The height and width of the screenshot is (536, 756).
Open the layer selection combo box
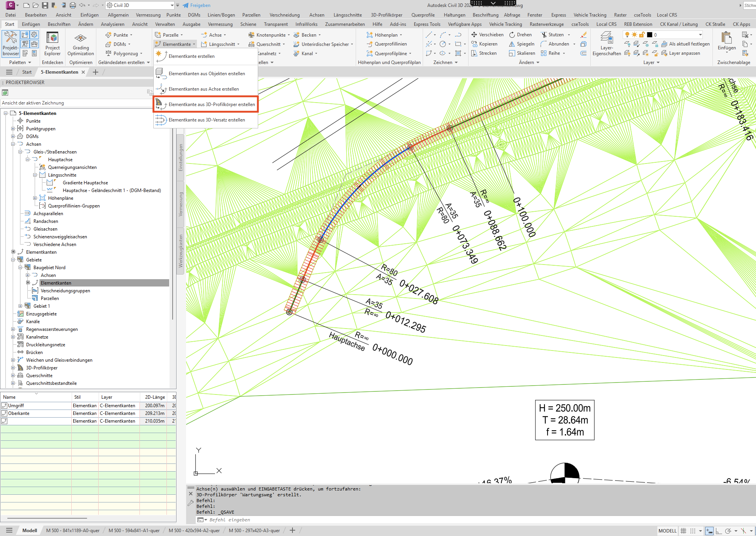click(663, 35)
